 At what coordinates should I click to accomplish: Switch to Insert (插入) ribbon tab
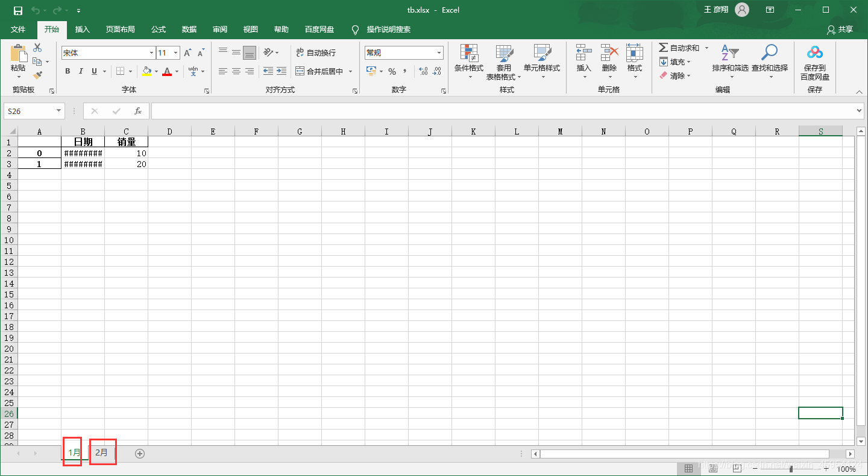pyautogui.click(x=83, y=29)
